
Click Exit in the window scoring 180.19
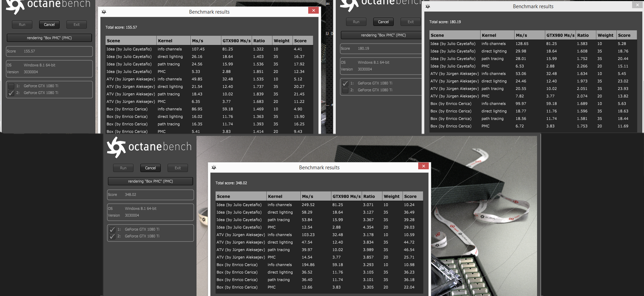pos(411,22)
